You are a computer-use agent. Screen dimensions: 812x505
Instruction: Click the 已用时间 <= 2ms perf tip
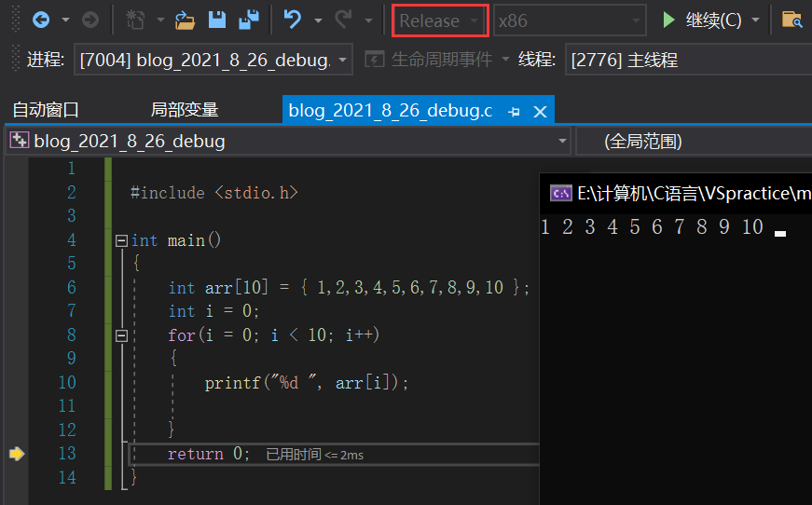[314, 455]
